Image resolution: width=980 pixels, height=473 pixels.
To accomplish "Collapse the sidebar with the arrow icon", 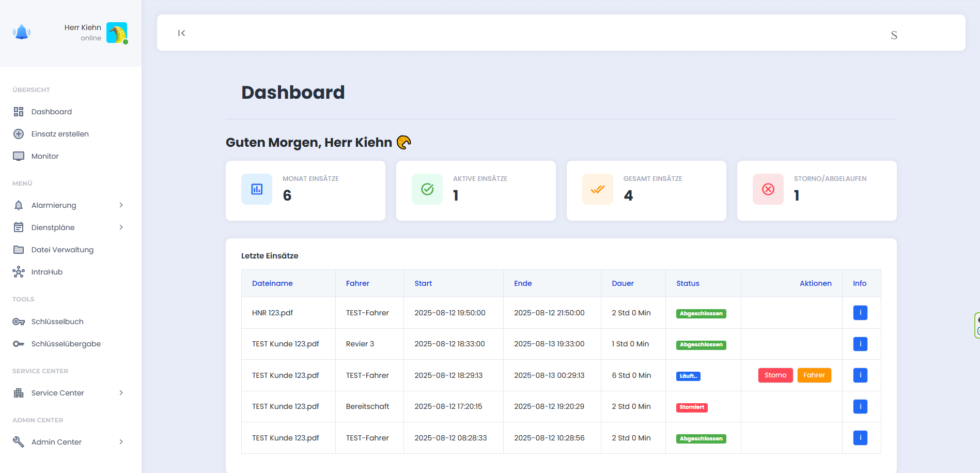I will pyautogui.click(x=181, y=33).
